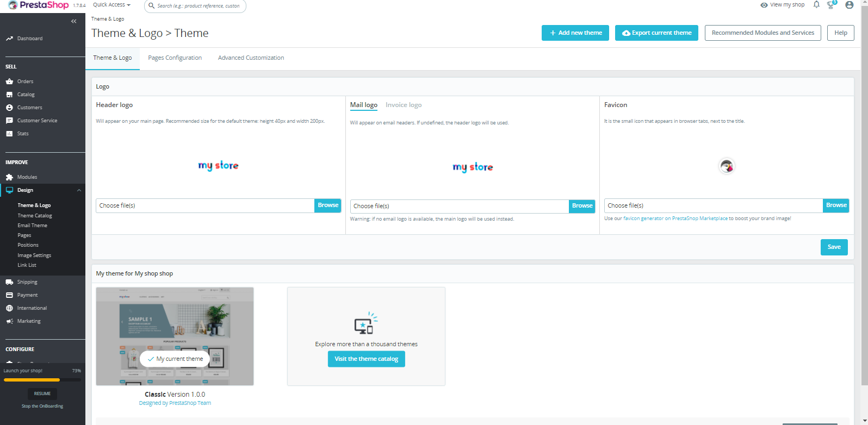The height and width of the screenshot is (425, 868).
Task: Open Positions submenu item
Action: pos(28,245)
